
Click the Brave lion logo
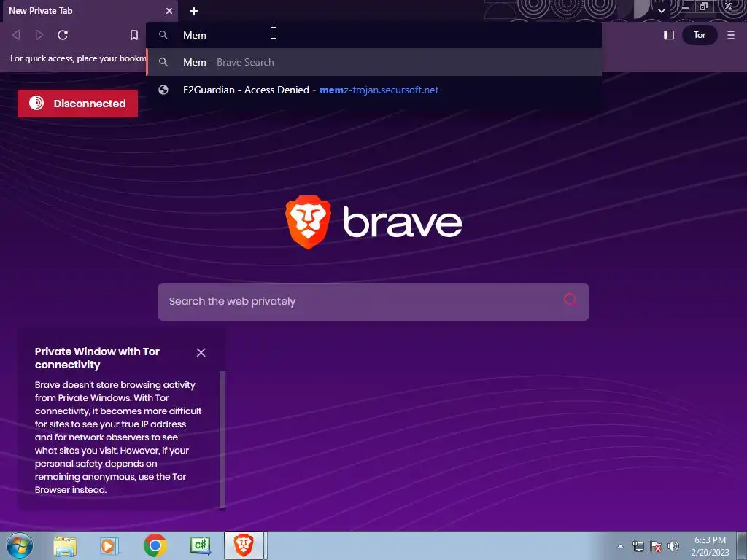coord(308,222)
